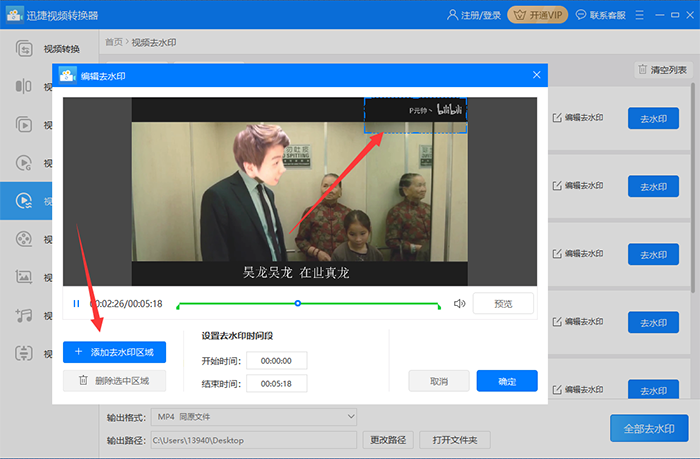
Task: Select the film reel sidebar icon
Action: 23,239
